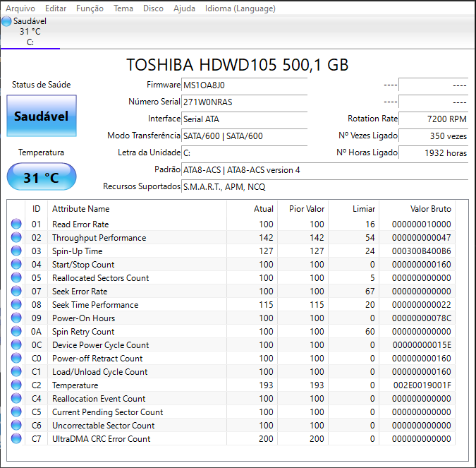Click the status orb for Reallocation Event Count
Viewport: 476px width, 468px height.
pyautogui.click(x=16, y=398)
